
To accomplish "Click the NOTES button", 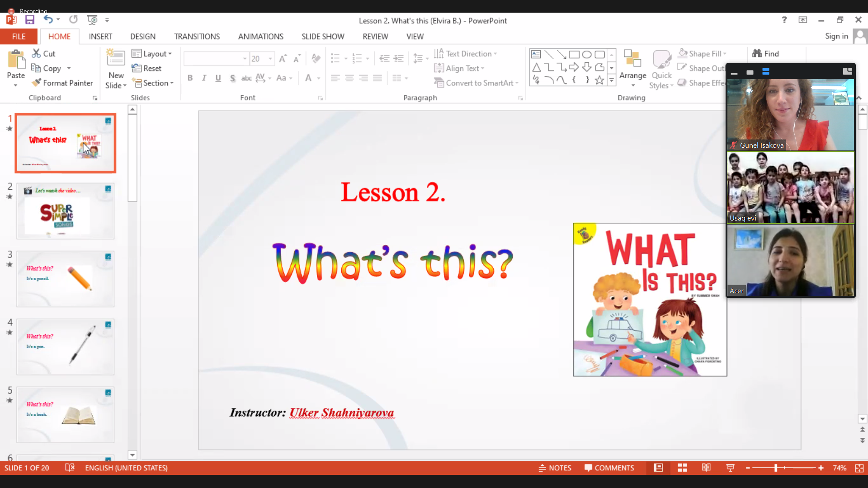I will (x=555, y=468).
